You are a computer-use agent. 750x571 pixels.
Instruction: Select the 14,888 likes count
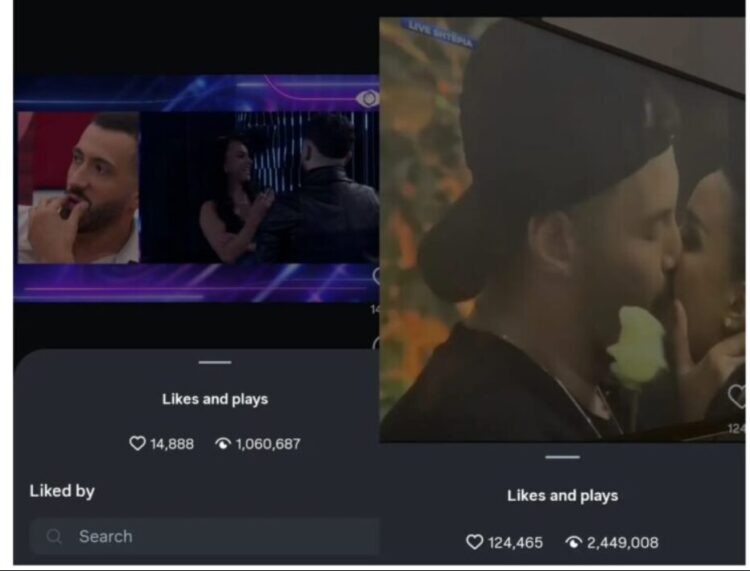(172, 444)
